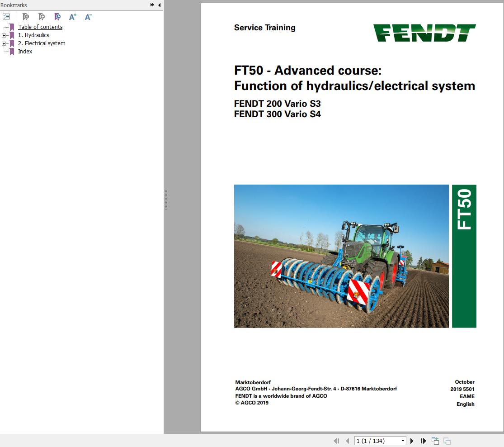
Task: Open Table of contents bookmark
Action: click(40, 27)
